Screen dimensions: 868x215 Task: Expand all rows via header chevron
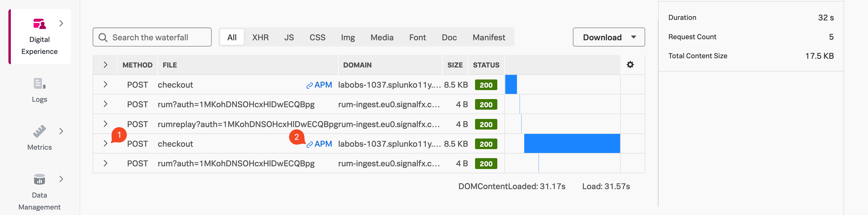point(105,65)
